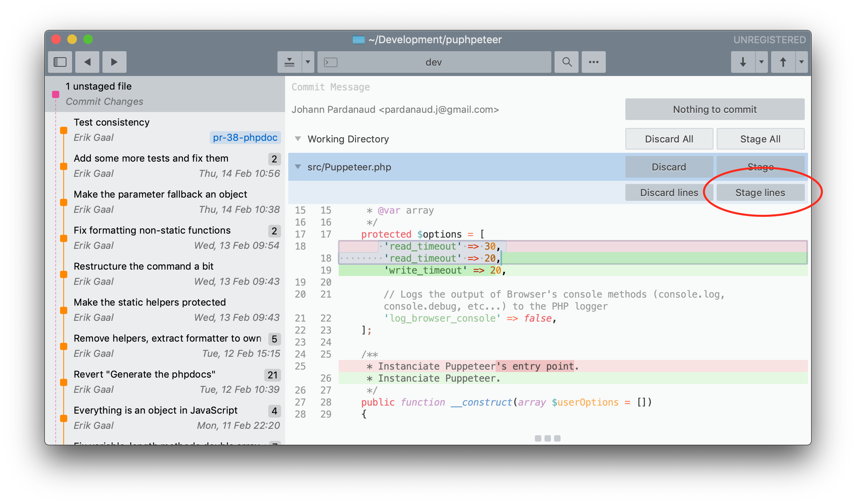Click the pull down-arrow icon
Screen dimensions: 856x504
tap(743, 62)
